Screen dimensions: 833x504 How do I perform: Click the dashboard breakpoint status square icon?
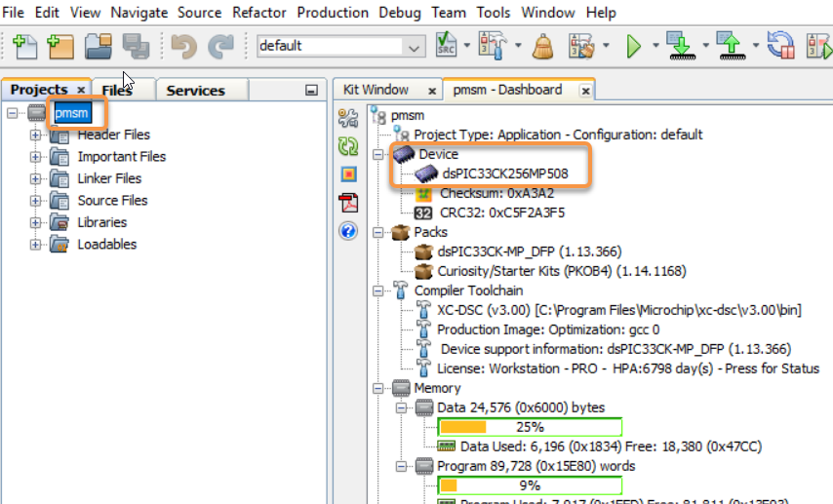[348, 174]
